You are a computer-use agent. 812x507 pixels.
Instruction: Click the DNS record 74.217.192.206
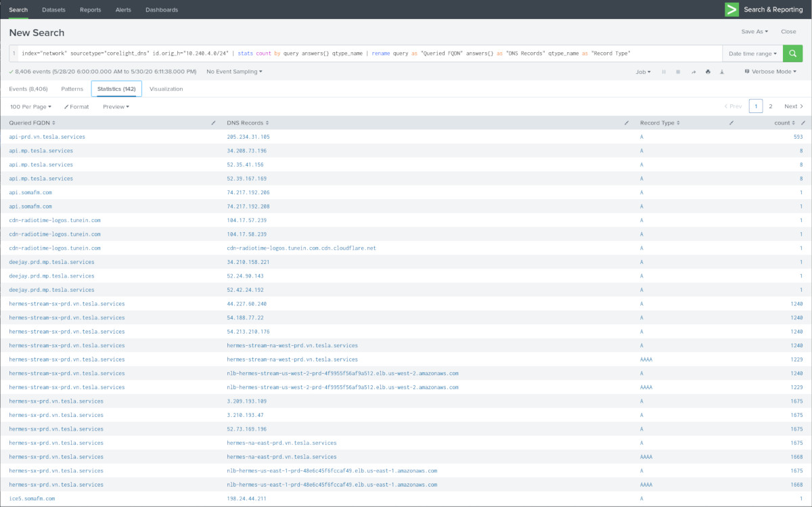coord(248,192)
